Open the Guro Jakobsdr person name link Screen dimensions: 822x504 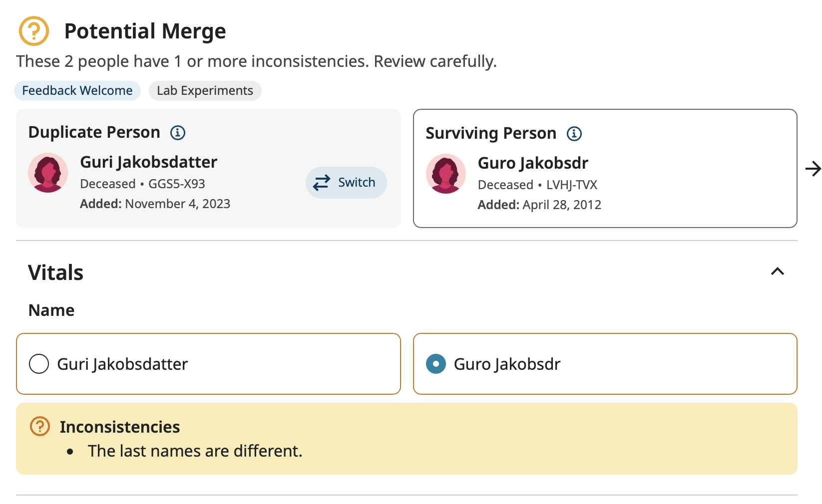[533, 163]
